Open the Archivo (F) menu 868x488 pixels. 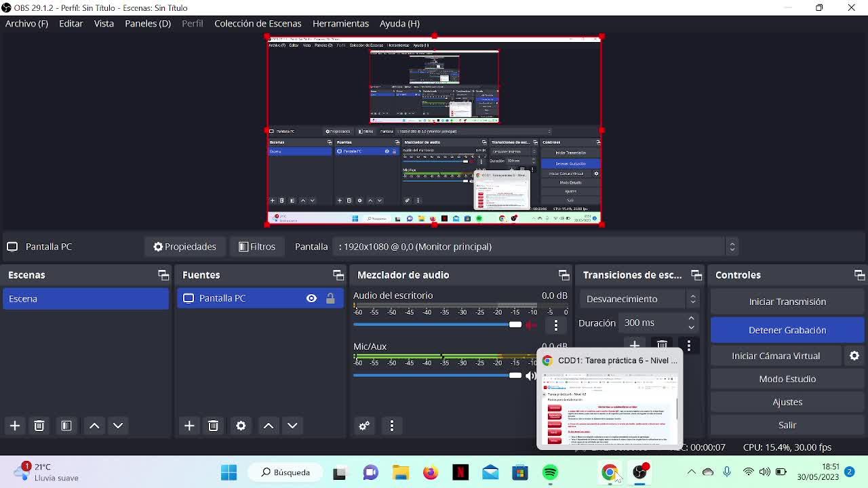26,23
